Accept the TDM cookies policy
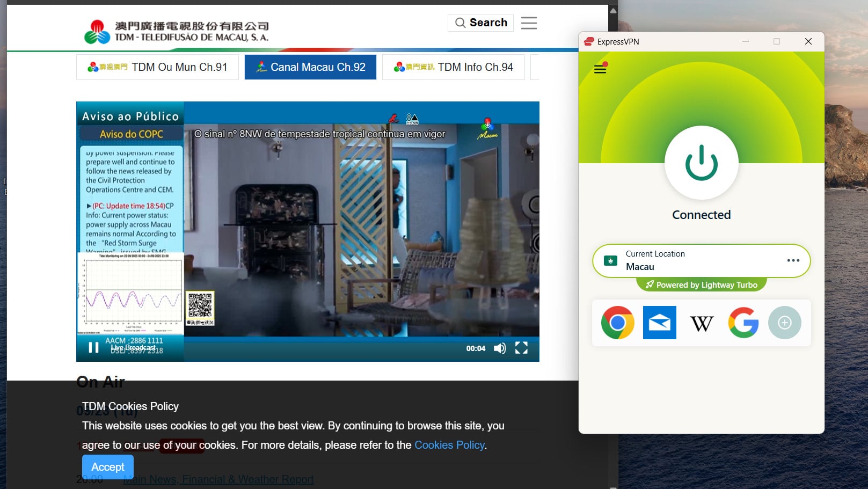 pyautogui.click(x=107, y=466)
